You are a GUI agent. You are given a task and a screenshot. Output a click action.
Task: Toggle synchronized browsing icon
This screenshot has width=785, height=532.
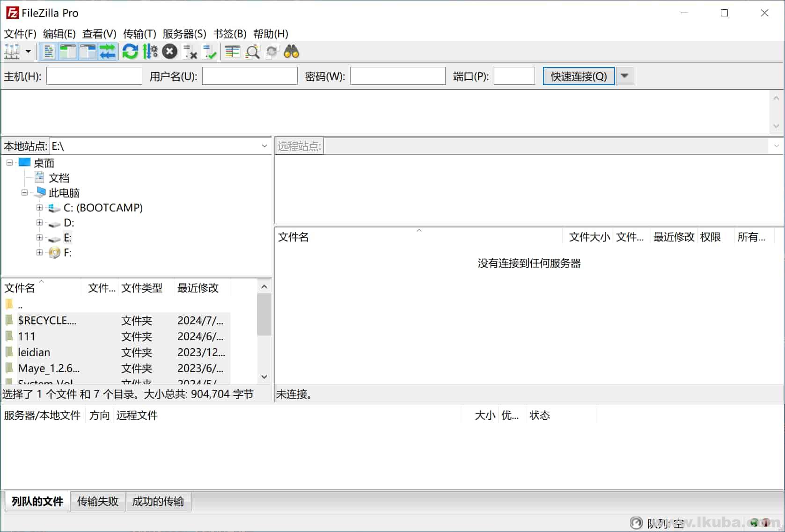[x=272, y=51]
